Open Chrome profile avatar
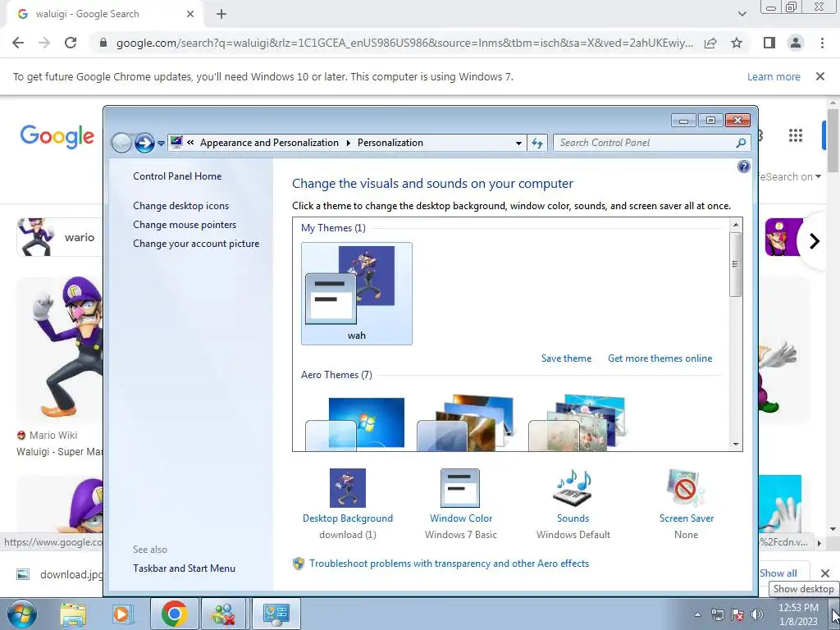The height and width of the screenshot is (630, 840). 796,43
